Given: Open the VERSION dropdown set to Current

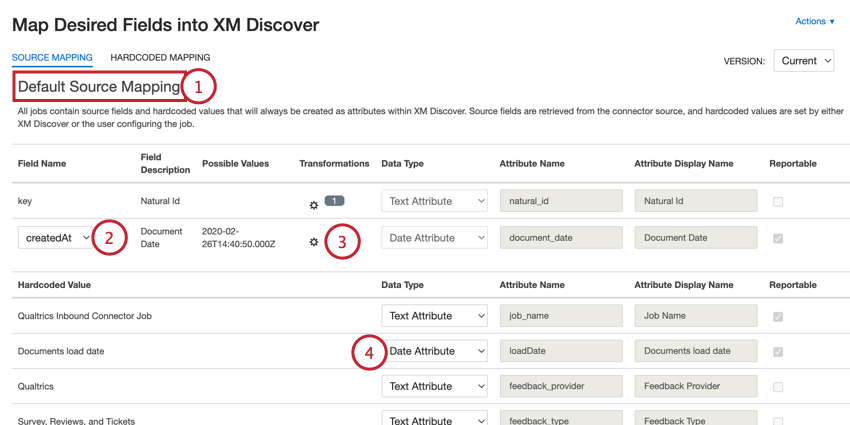Looking at the screenshot, I should pyautogui.click(x=803, y=61).
